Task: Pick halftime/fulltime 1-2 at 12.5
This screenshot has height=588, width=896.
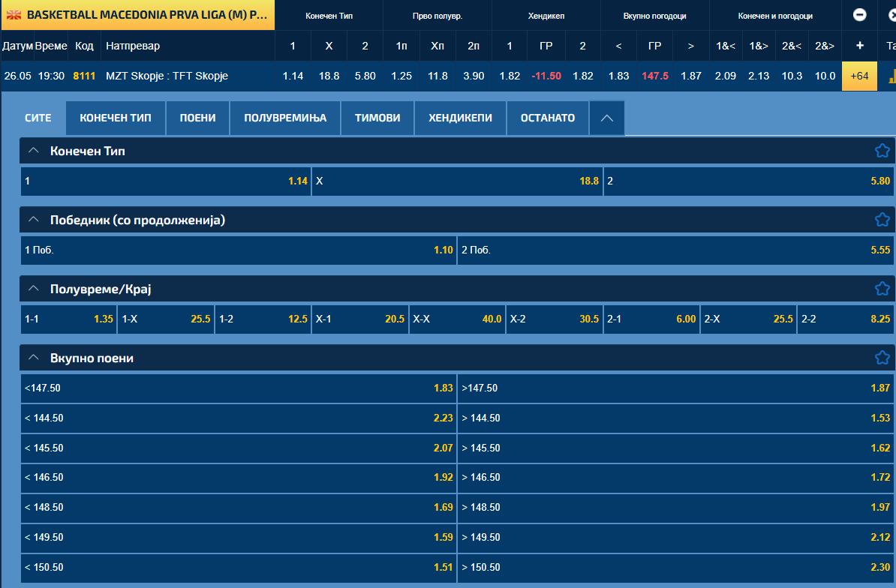Action: (x=263, y=319)
